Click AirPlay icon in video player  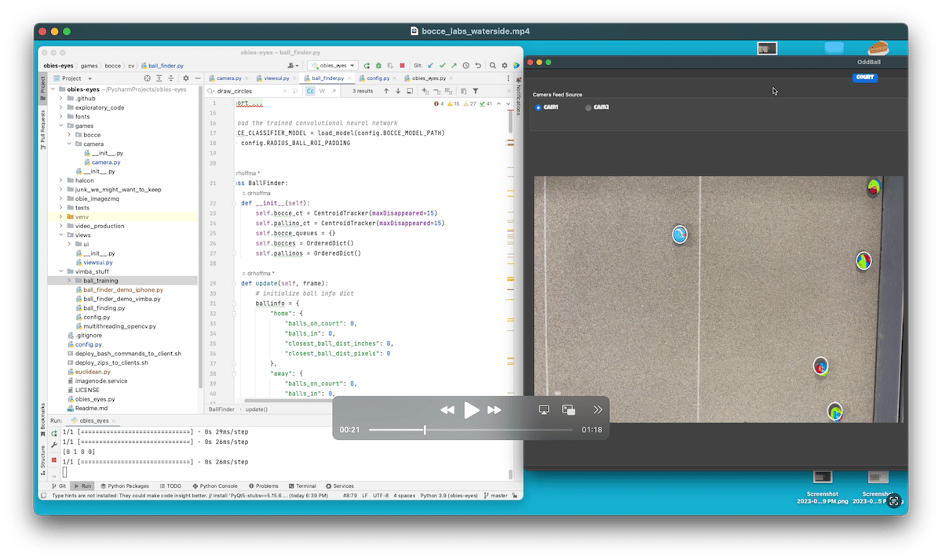click(x=544, y=409)
